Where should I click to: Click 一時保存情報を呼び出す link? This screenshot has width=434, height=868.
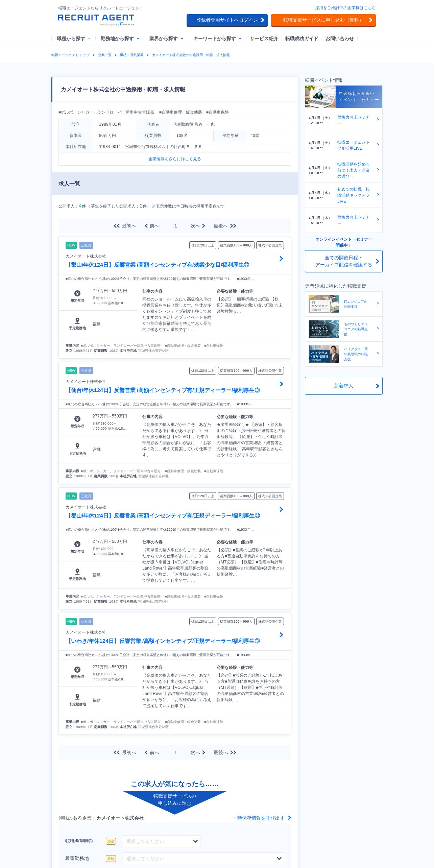point(262,818)
